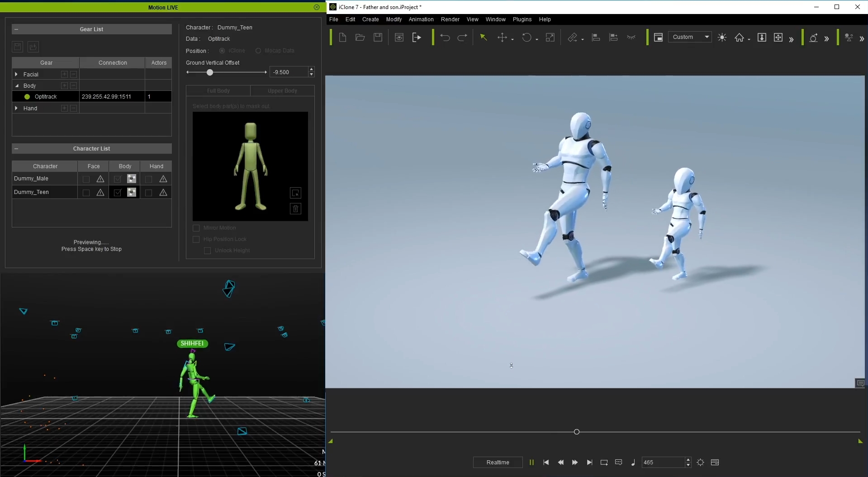Click the Save Project disk icon
The width and height of the screenshot is (868, 477).
tap(378, 38)
